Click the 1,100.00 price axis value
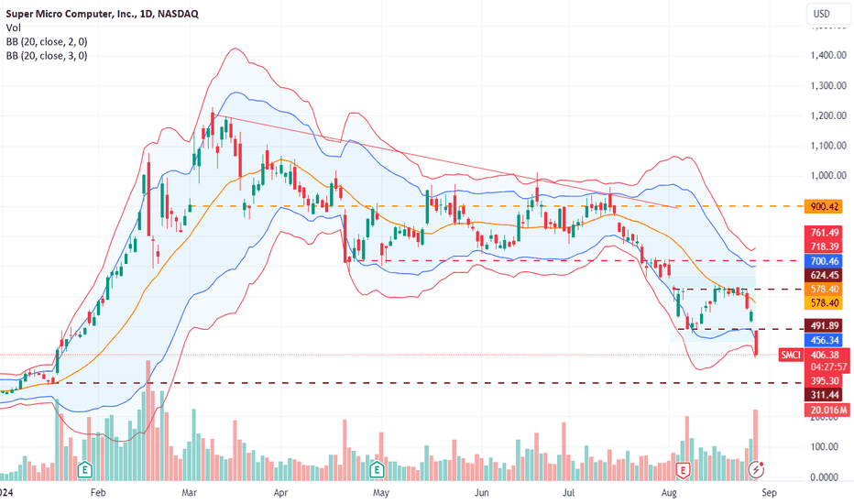Screen dimensions: 854x504 (827, 146)
